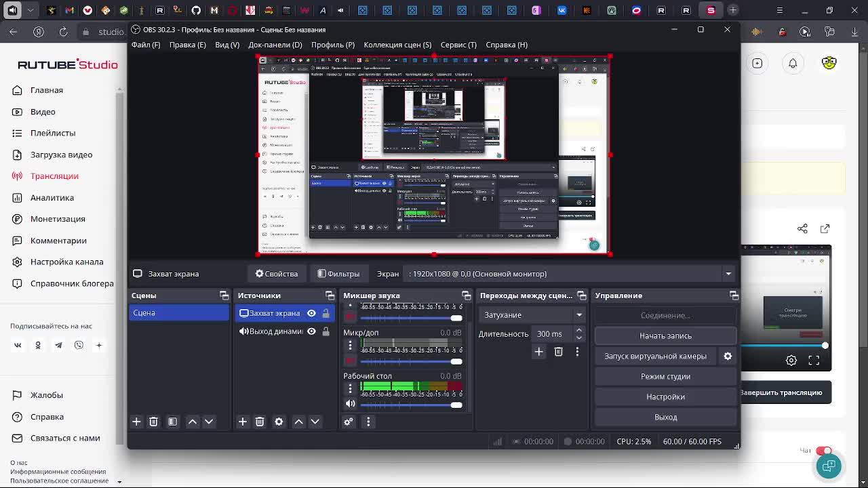
Task: Open source properties gear in Источники panel
Action: pyautogui.click(x=279, y=422)
